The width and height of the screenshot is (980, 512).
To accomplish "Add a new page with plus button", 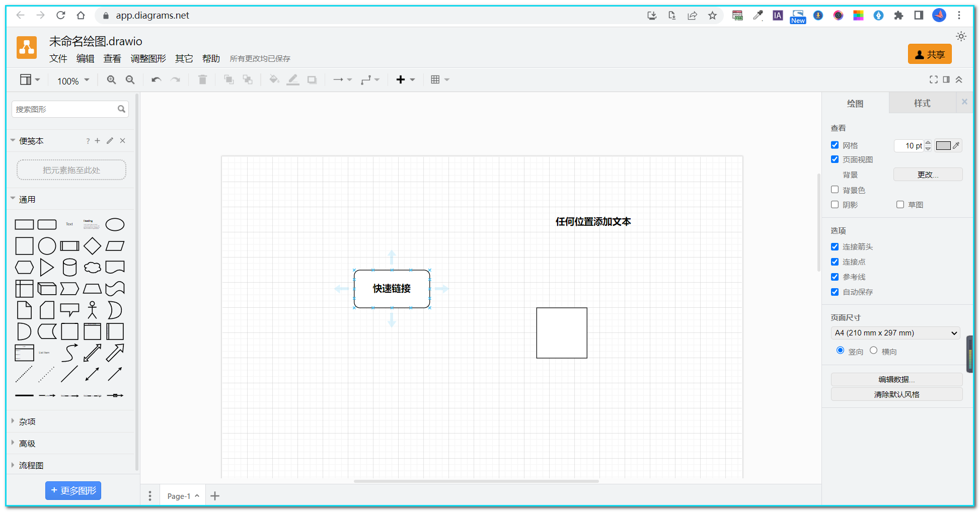I will (215, 496).
